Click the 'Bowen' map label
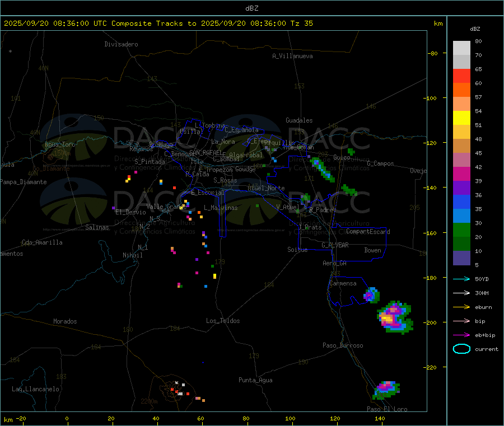 coord(372,250)
